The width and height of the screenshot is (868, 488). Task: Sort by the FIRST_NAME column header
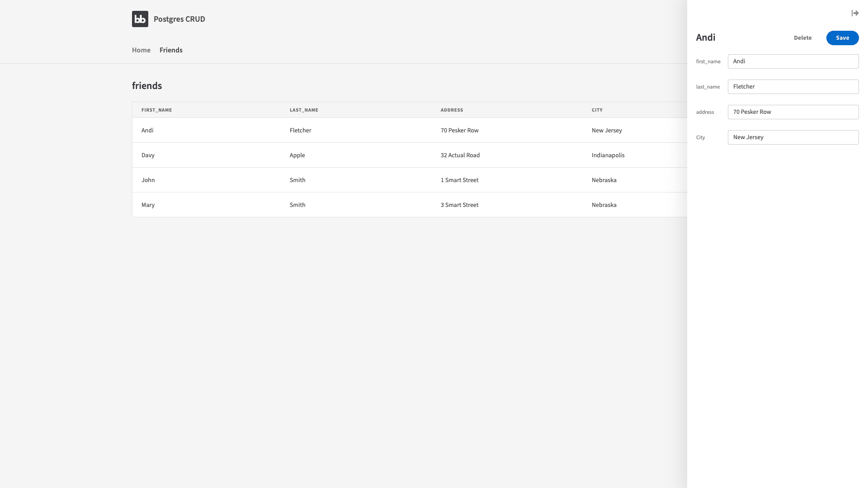[x=156, y=110]
